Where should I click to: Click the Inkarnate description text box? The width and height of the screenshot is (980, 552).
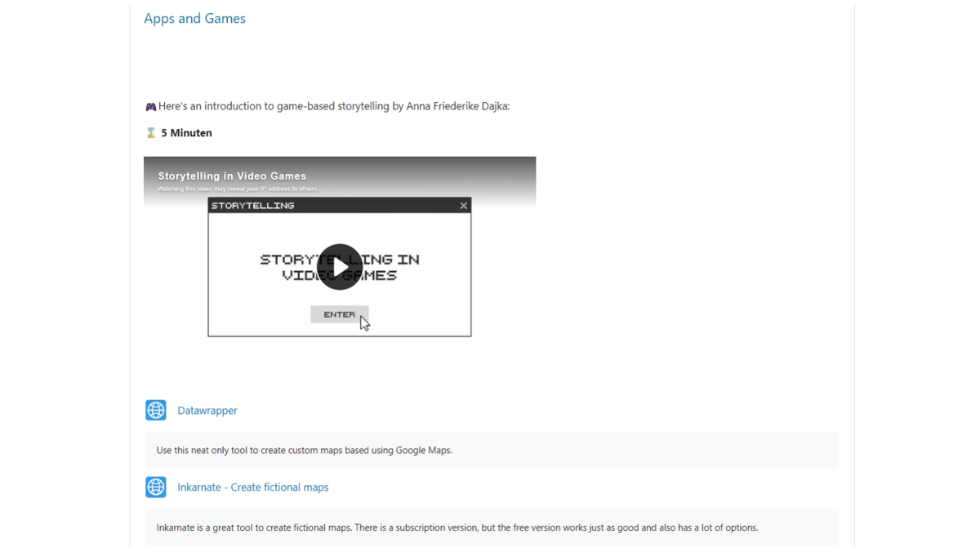coord(492,528)
